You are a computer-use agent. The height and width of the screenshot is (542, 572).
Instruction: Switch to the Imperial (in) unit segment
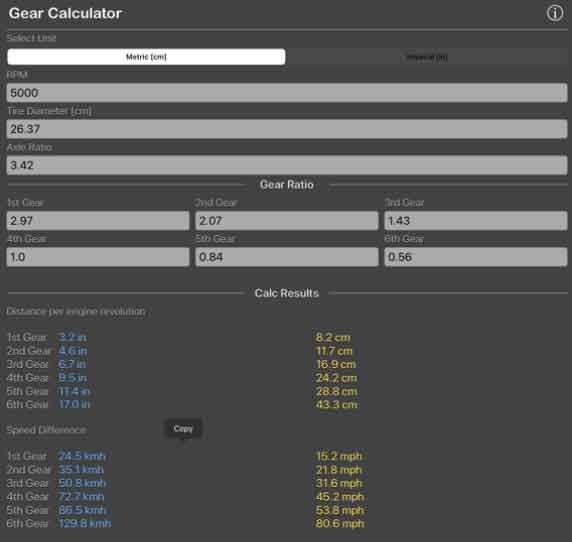[x=427, y=57]
